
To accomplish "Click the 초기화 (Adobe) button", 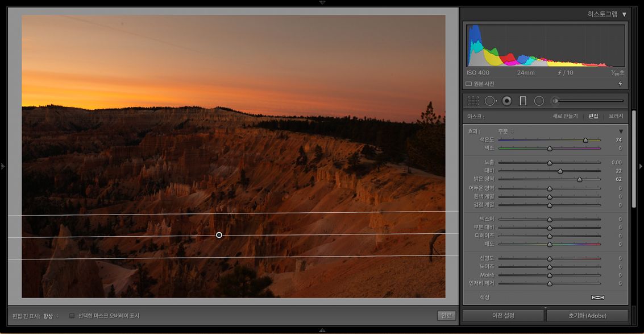I will [x=587, y=316].
